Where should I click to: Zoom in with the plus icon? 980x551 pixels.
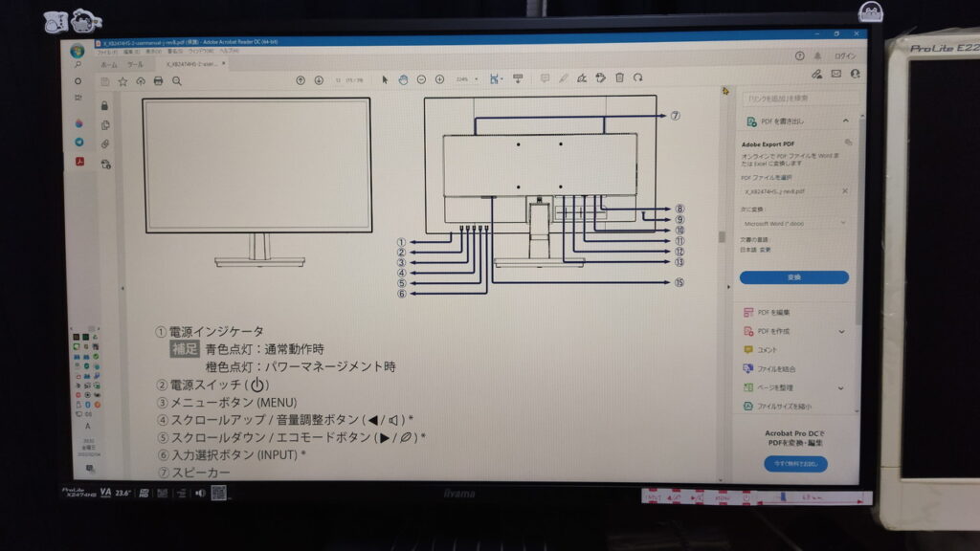pos(438,78)
